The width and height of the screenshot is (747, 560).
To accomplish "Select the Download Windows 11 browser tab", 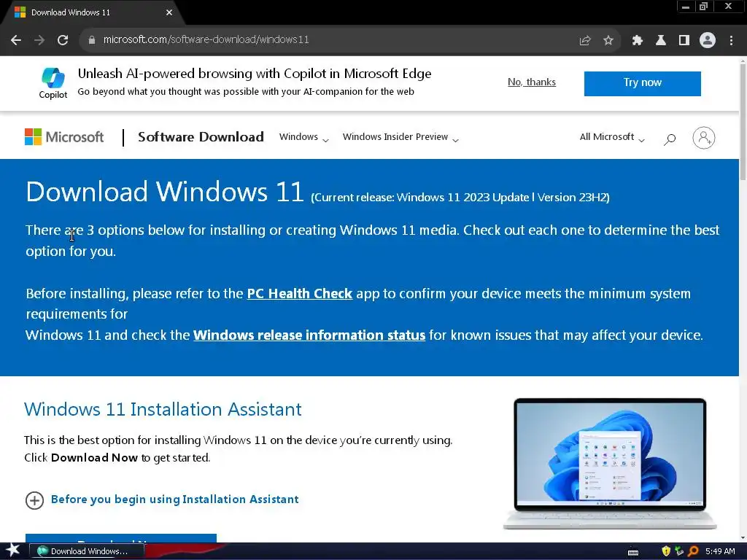I will (93, 12).
